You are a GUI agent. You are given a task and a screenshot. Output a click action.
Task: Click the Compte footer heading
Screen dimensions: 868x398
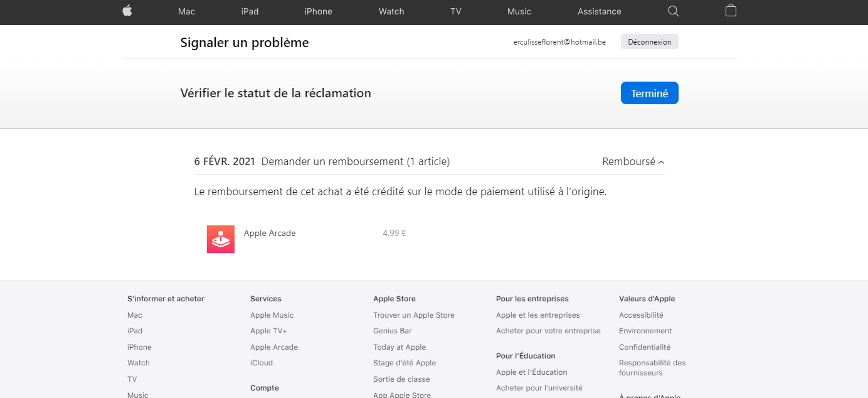(265, 388)
